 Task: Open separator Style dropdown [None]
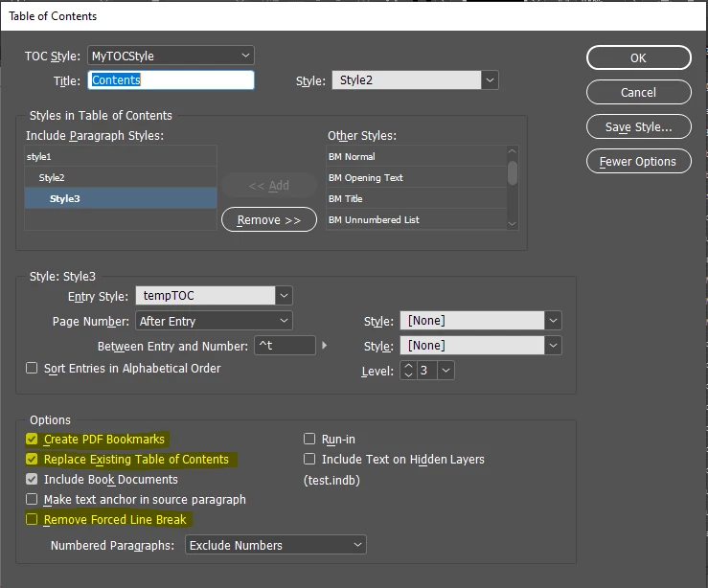click(480, 346)
